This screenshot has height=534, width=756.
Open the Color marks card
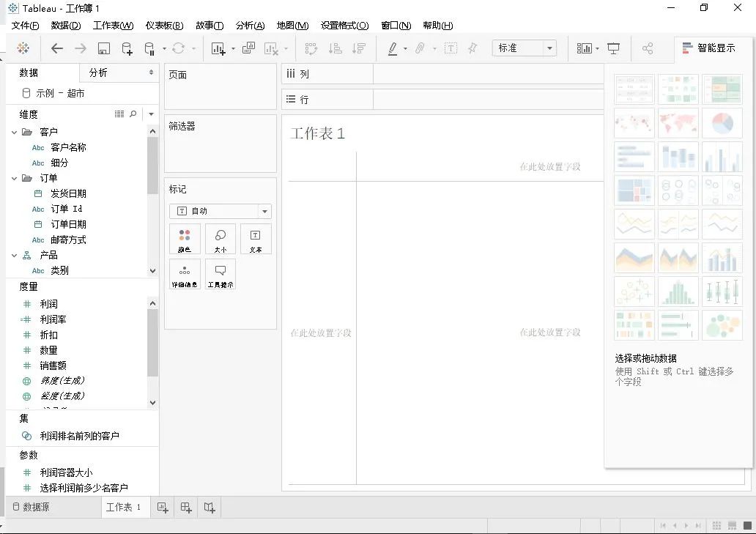pyautogui.click(x=185, y=239)
